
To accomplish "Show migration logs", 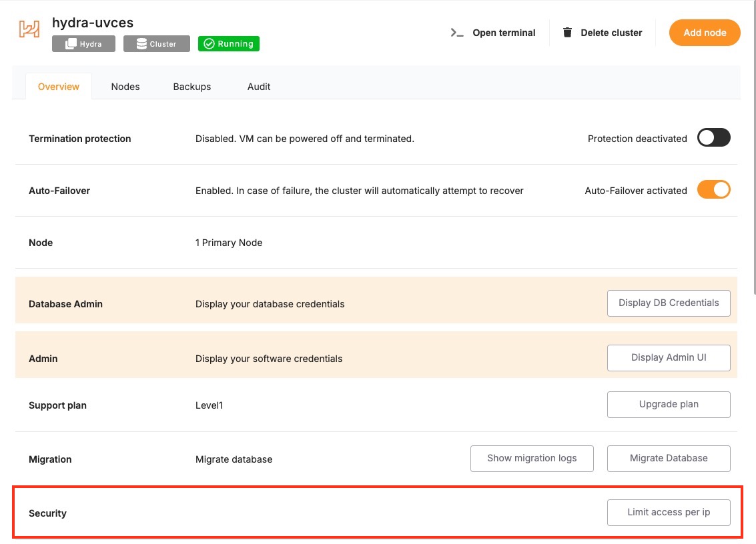I will [532, 458].
